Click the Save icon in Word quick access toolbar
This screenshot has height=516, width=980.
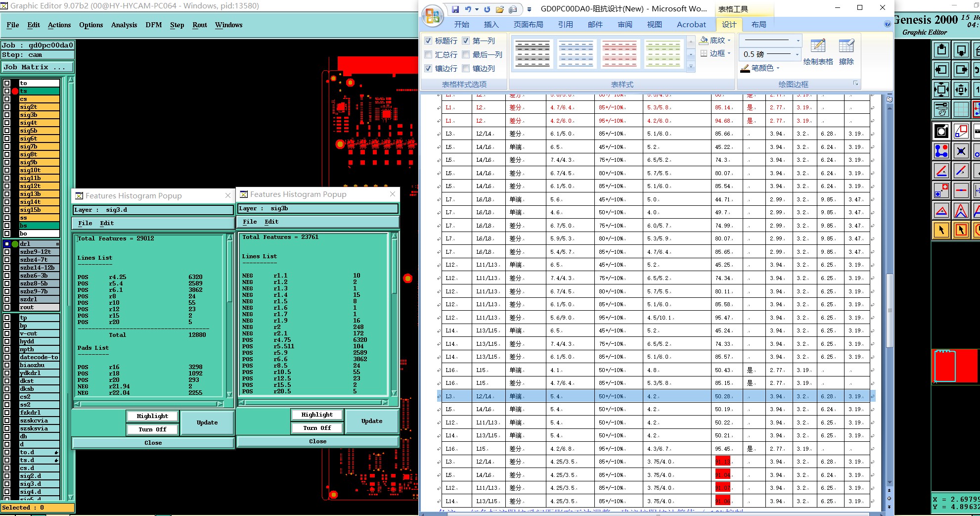tap(455, 9)
